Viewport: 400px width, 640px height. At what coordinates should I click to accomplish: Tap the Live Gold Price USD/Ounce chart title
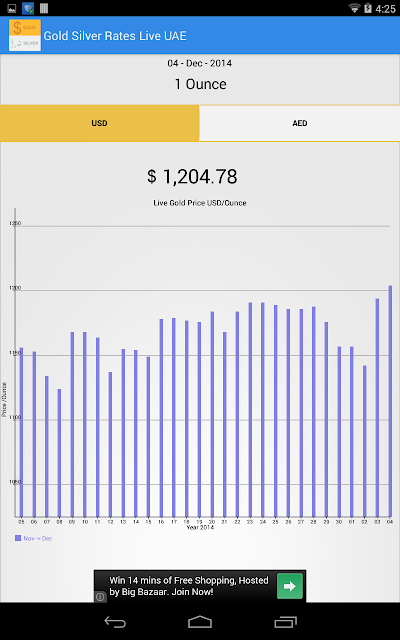click(x=200, y=203)
